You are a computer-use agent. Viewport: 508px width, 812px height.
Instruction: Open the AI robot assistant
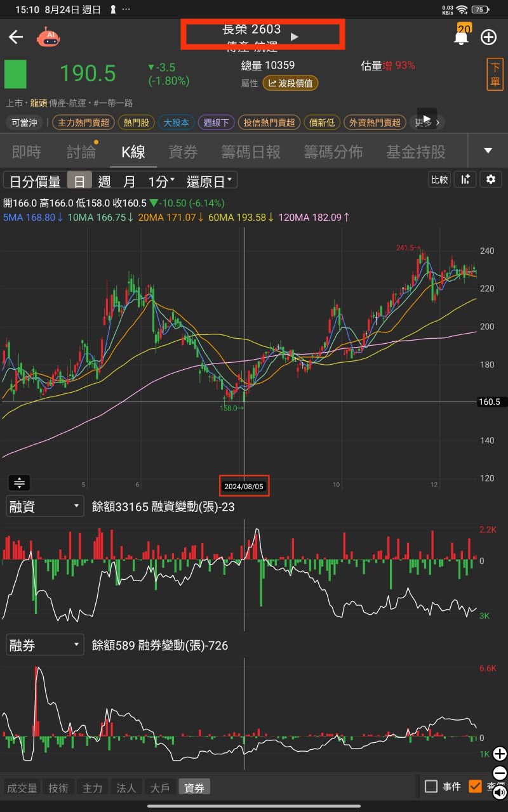[48, 37]
